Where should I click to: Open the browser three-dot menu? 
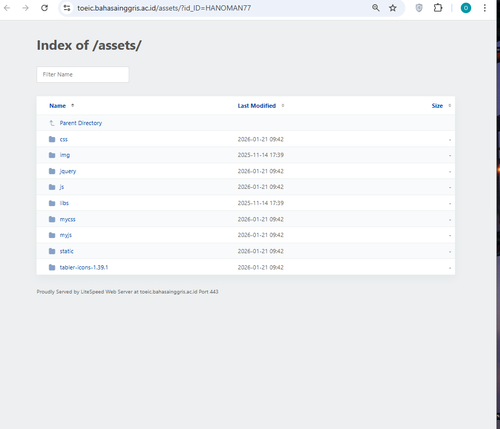click(x=484, y=8)
